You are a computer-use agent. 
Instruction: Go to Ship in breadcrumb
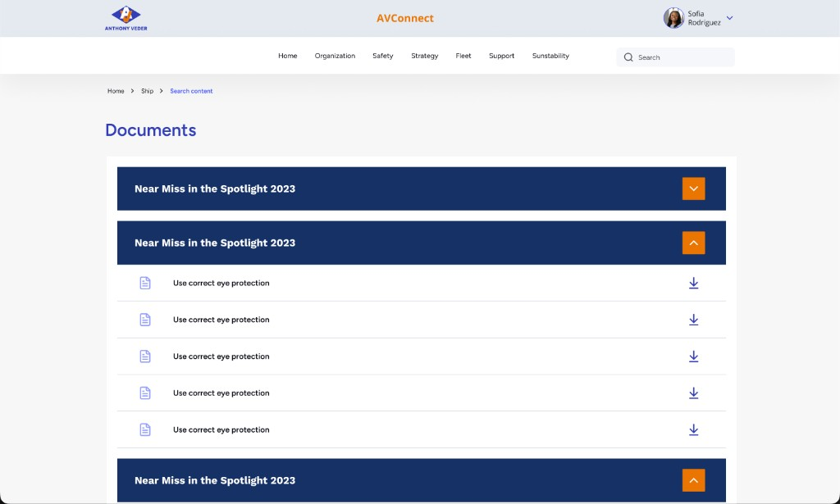[148, 91]
